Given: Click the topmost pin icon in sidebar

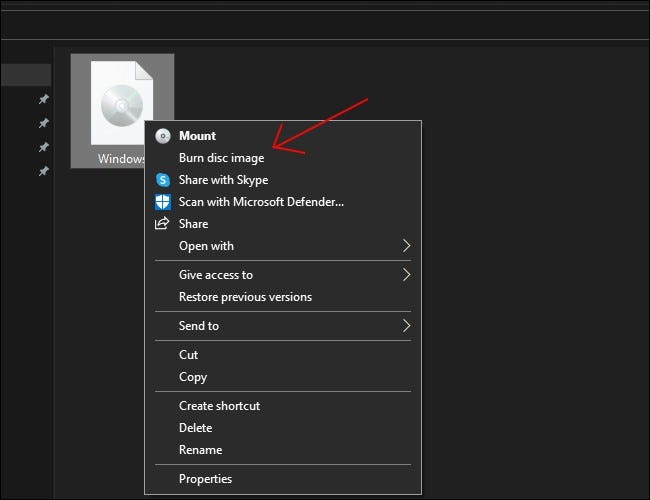Looking at the screenshot, I should tap(43, 100).
